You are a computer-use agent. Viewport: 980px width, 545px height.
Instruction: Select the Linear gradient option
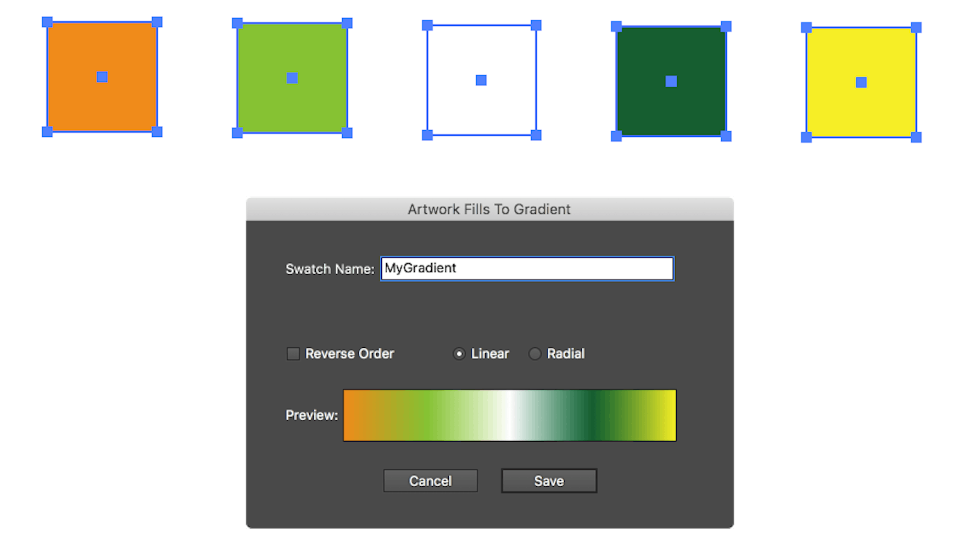tap(459, 354)
